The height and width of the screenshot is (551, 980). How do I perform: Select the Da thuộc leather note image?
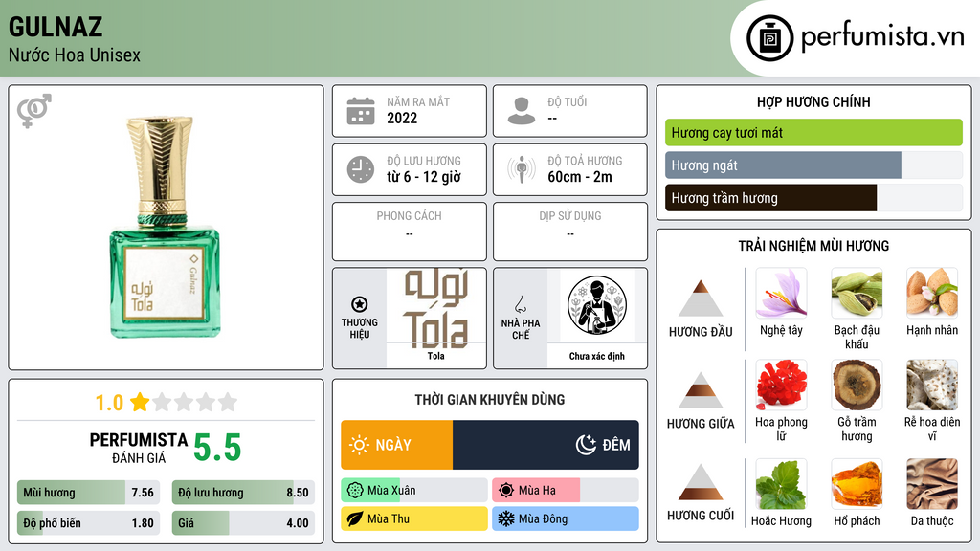pos(932,484)
